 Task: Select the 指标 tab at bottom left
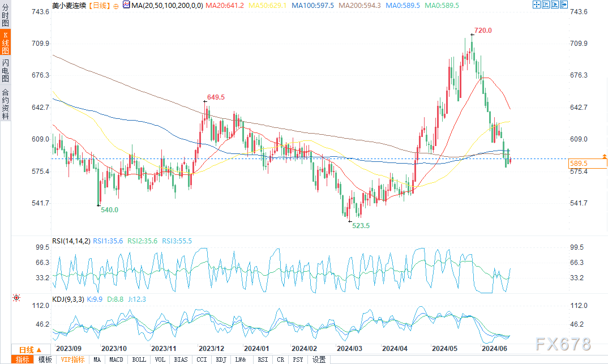tap(23, 359)
